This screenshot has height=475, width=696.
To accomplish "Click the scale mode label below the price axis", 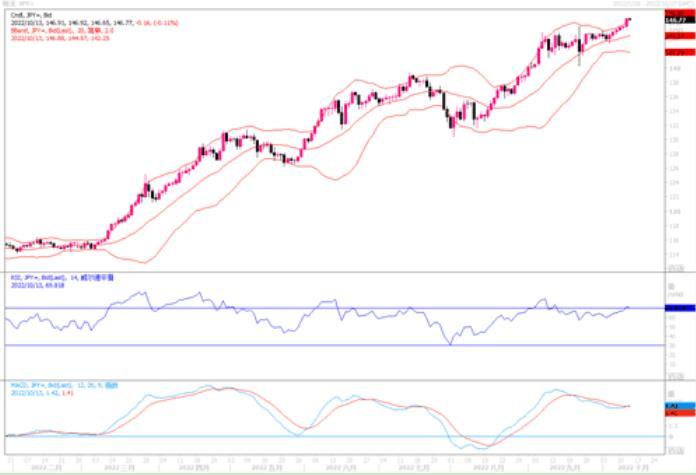I will point(676,268).
